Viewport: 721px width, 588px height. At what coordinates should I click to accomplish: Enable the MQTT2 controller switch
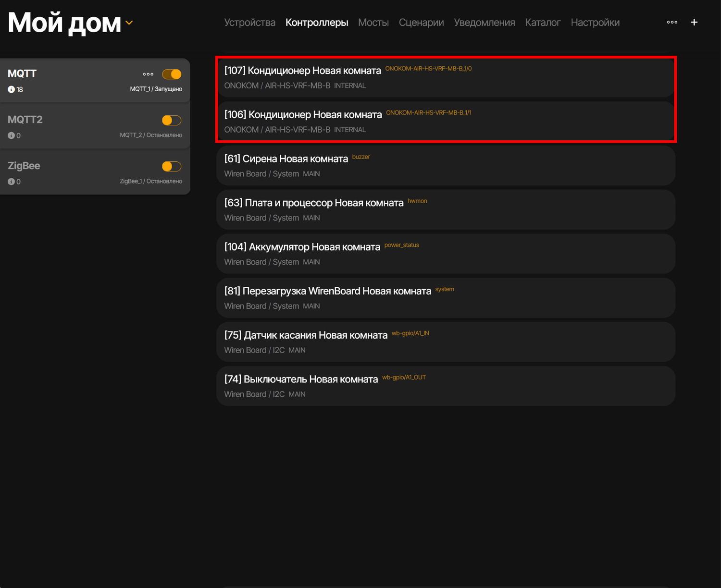pos(172,121)
